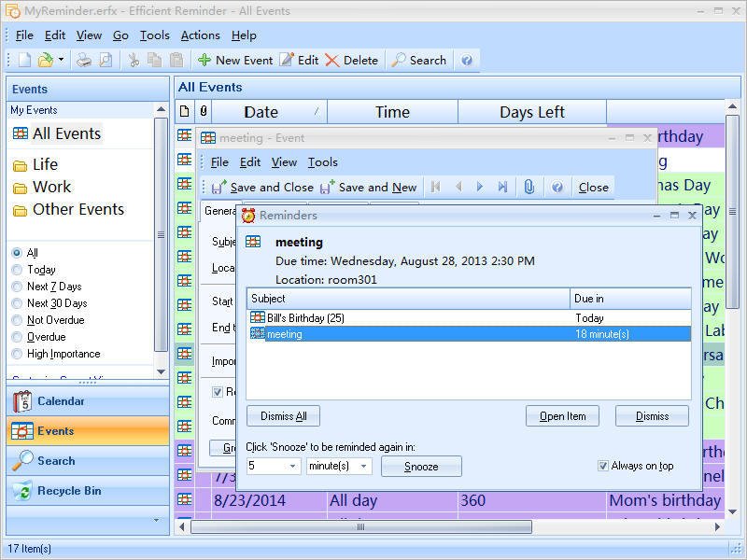
Task: Attach a file using the paperclip icon
Action: [530, 187]
